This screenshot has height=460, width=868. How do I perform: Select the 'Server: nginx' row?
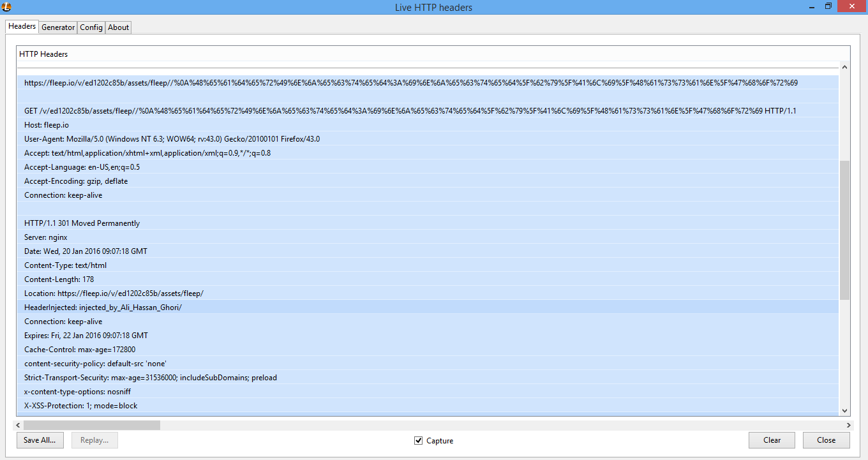(x=428, y=237)
